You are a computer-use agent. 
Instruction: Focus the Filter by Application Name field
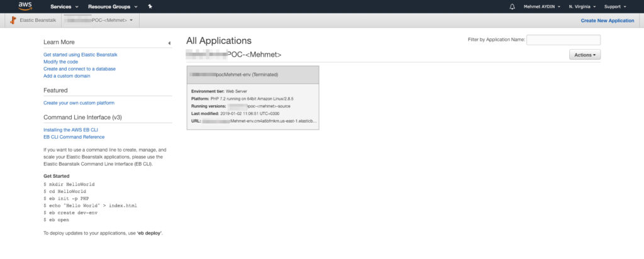click(x=563, y=40)
